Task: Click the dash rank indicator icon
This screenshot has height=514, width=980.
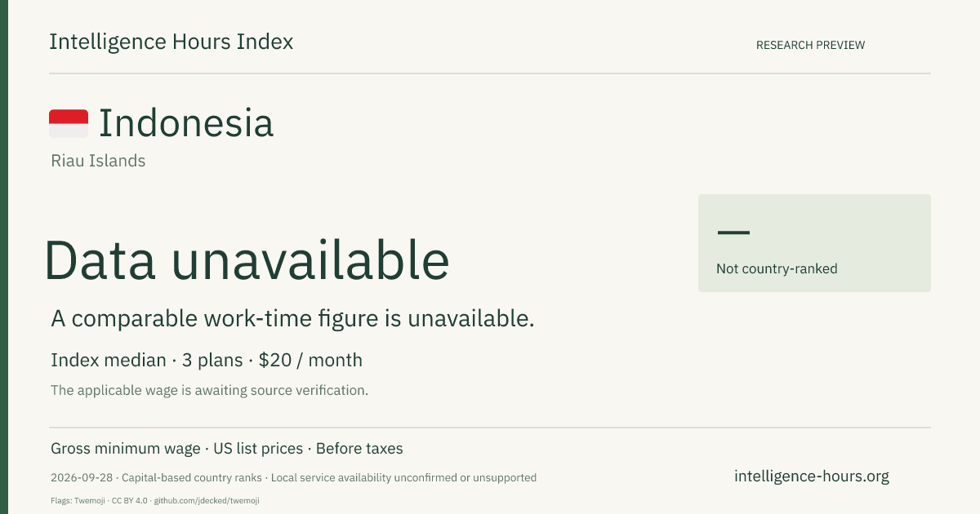Action: [x=733, y=233]
